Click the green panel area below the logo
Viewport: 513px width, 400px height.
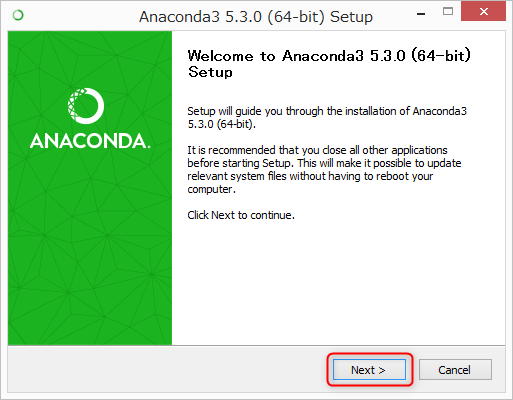pyautogui.click(x=90, y=247)
